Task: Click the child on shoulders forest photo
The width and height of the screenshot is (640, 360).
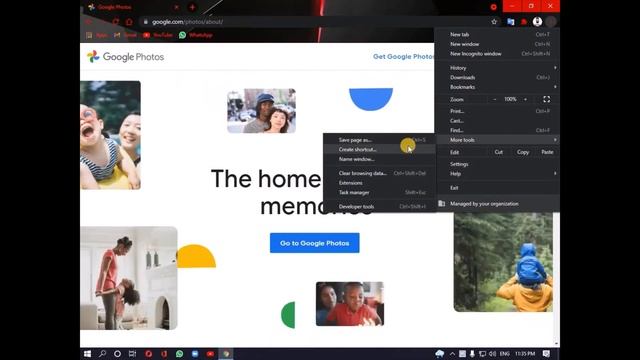Action: [503, 262]
